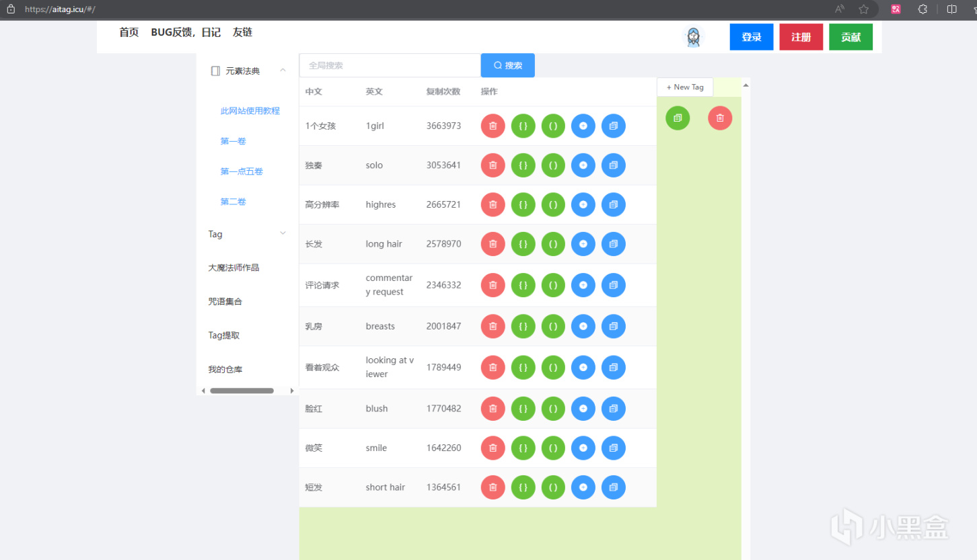The width and height of the screenshot is (977, 560).
Task: Click the green 贡献 button
Action: click(x=851, y=37)
